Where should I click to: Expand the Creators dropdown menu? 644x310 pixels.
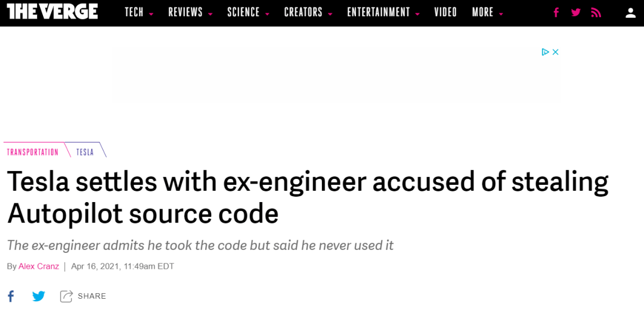coord(308,13)
